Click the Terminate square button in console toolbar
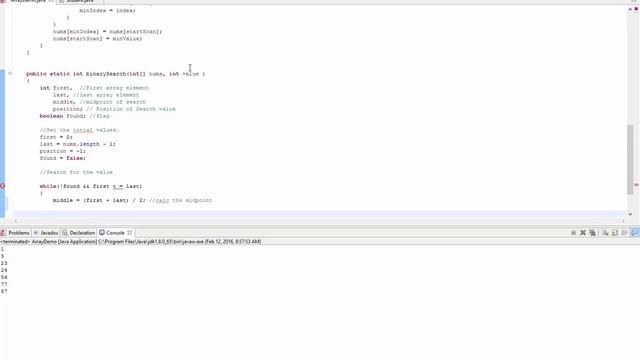Viewport: 640px width, 360px height. pos(573,233)
